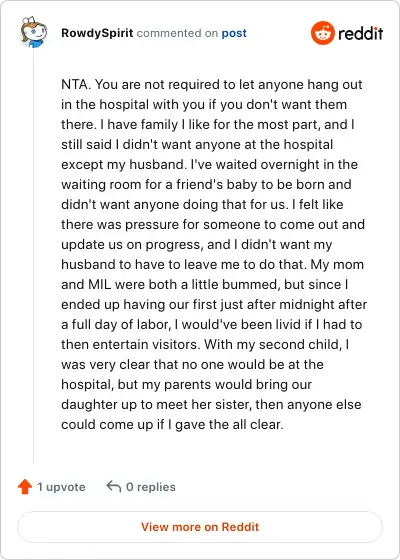Click the comment line starting "except my husband"

209,165
